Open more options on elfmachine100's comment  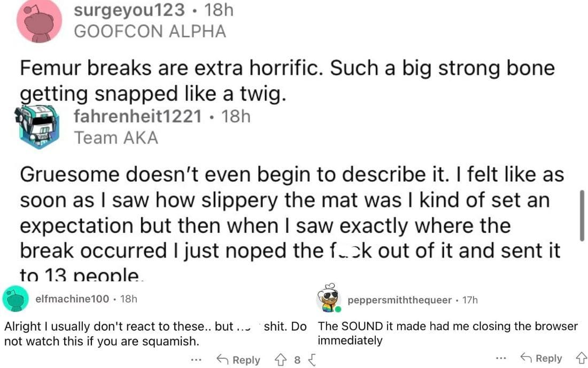(196, 360)
